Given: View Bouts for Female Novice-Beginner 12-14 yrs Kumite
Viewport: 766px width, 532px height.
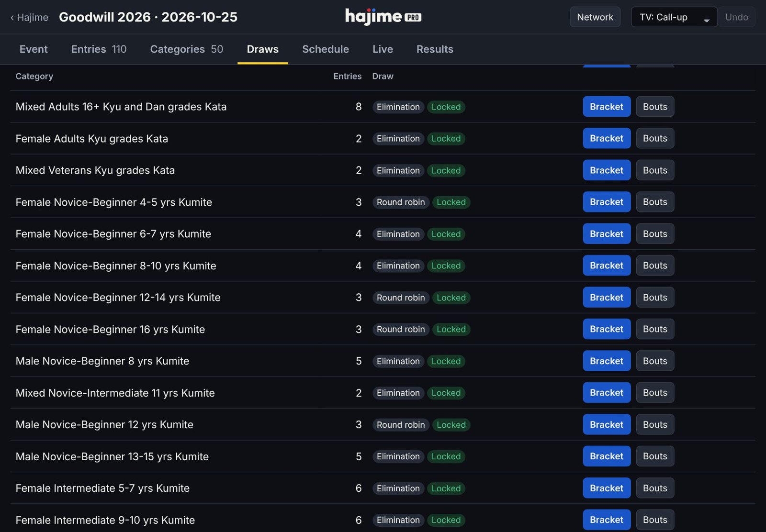Looking at the screenshot, I should [x=655, y=298].
